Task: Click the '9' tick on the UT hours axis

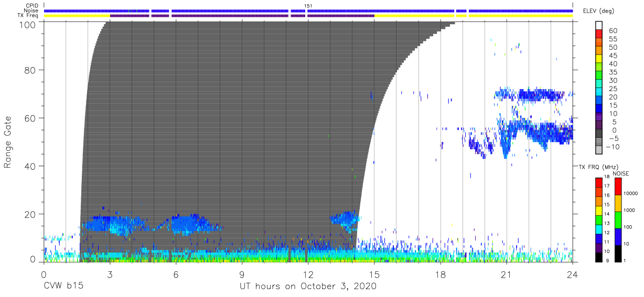Action: click(x=242, y=274)
